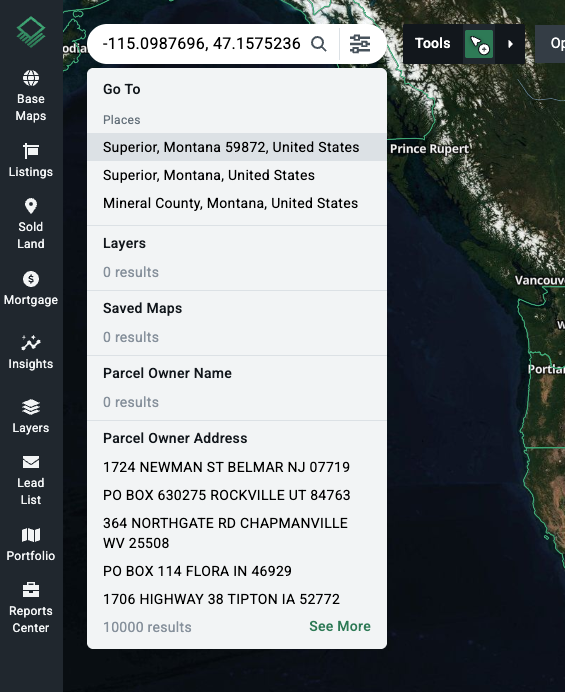565x692 pixels.
Task: Click the Tools button label
Action: point(433,43)
